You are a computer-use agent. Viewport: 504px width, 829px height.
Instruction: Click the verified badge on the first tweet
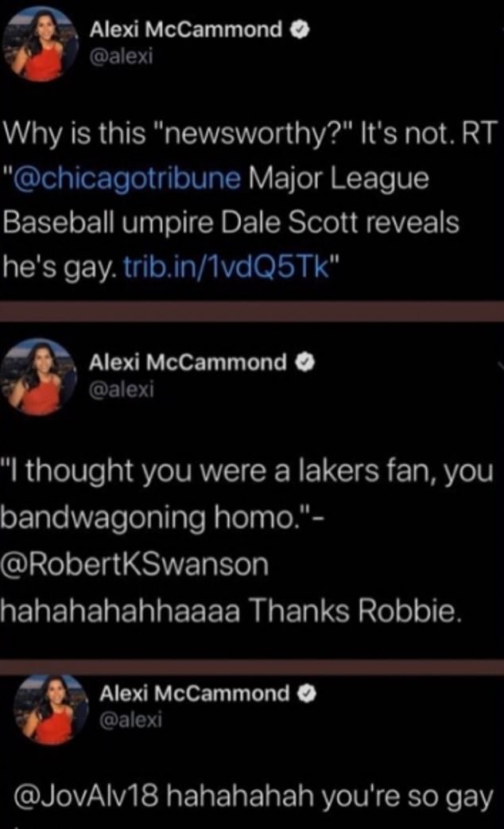(300, 30)
